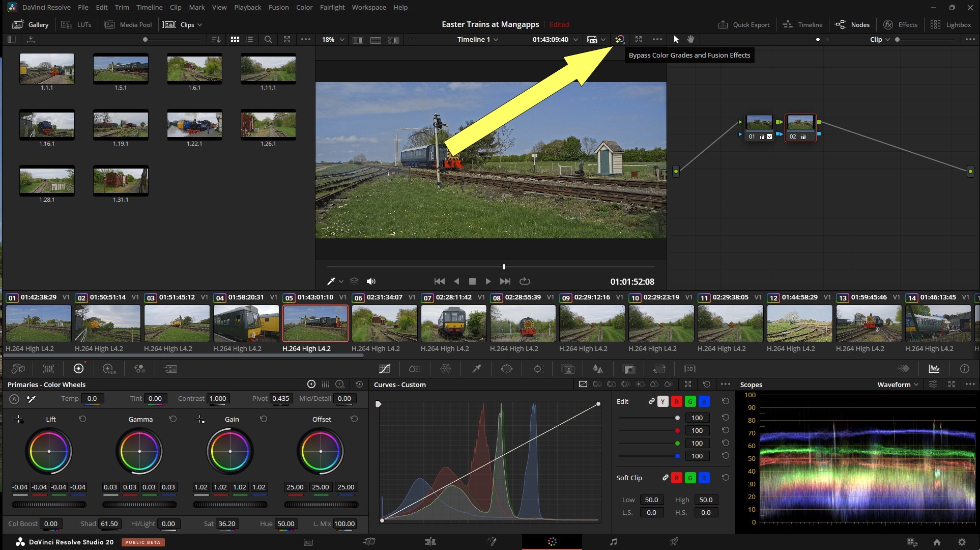The height and width of the screenshot is (550, 980).
Task: Toggle Soft Clip red channel
Action: pos(676,478)
